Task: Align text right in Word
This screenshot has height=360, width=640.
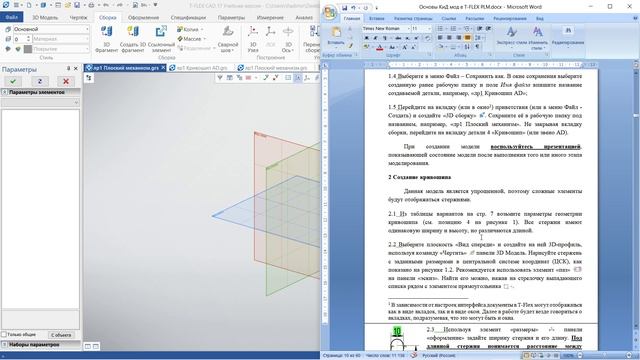Action: point(458,38)
